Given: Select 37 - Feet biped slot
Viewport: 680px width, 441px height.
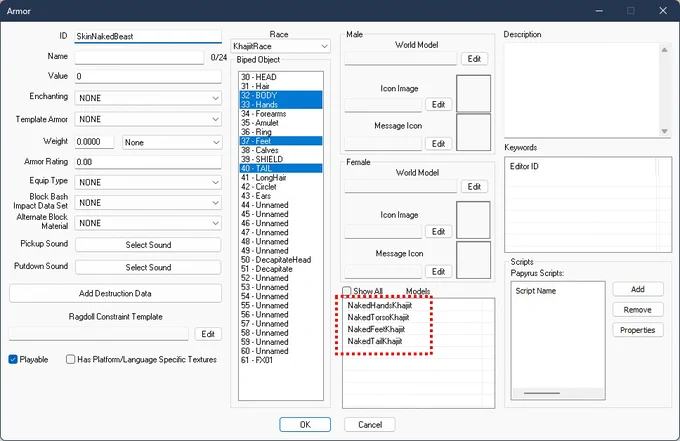Looking at the screenshot, I should [281, 141].
